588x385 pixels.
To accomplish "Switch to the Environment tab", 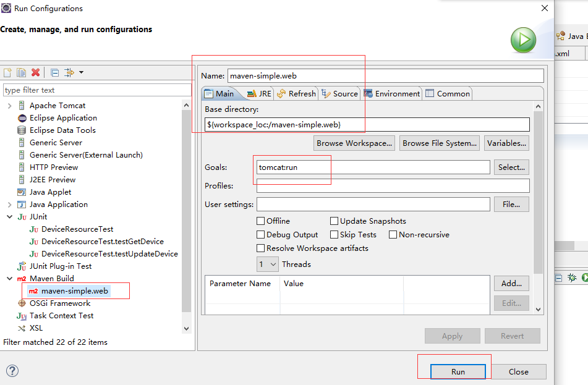I will 392,94.
